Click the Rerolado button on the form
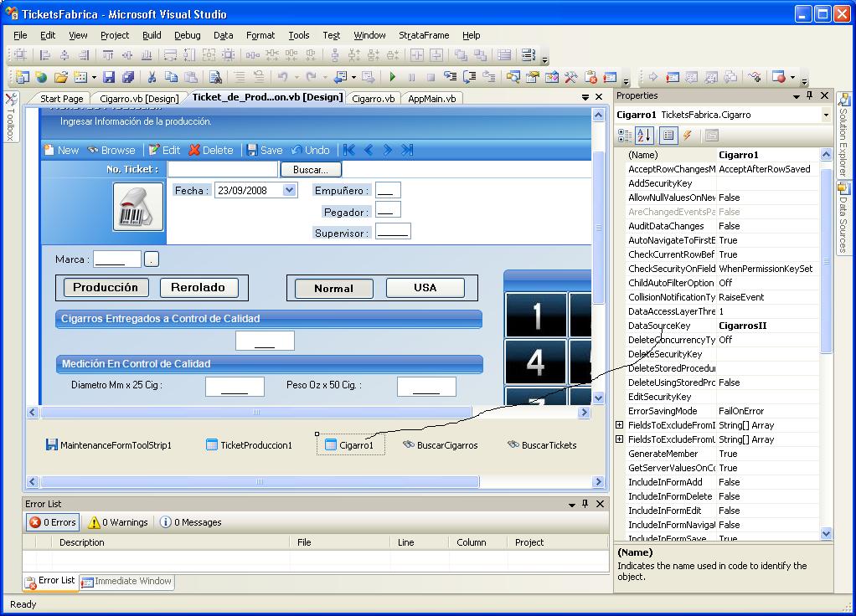Viewport: 856px width, 616px height. tap(199, 288)
